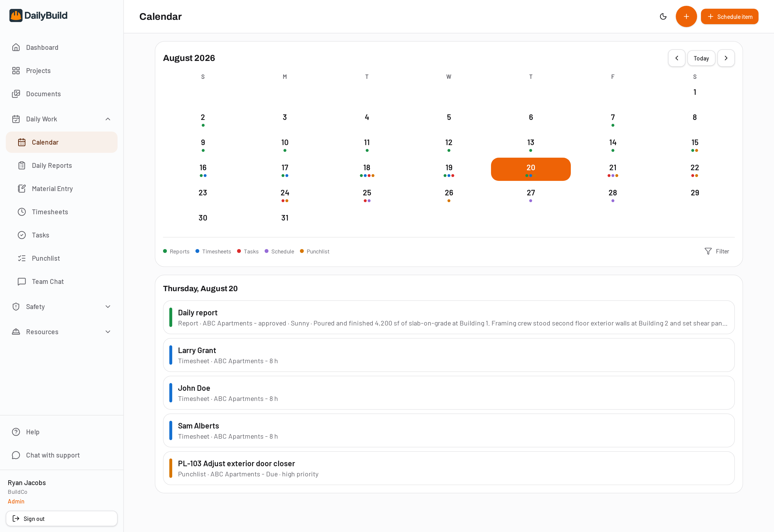Open Material Entry in the sidebar
Image resolution: width=774 pixels, height=532 pixels.
(x=62, y=189)
